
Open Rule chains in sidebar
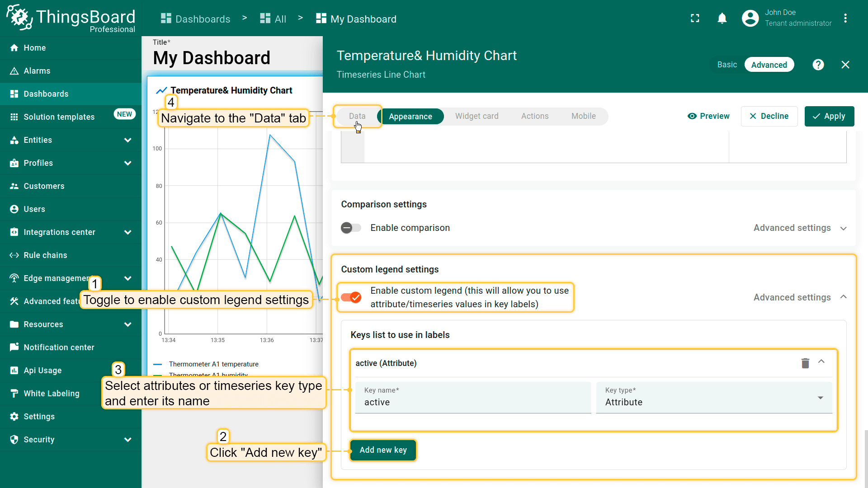coord(45,255)
